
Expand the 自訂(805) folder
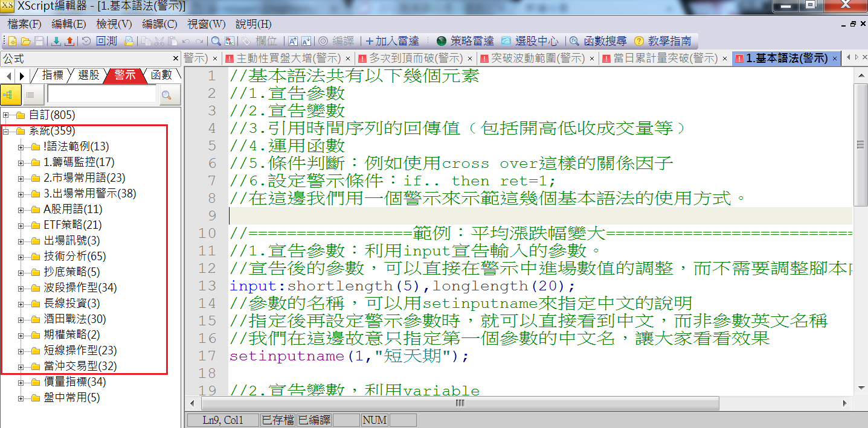(x=6, y=115)
